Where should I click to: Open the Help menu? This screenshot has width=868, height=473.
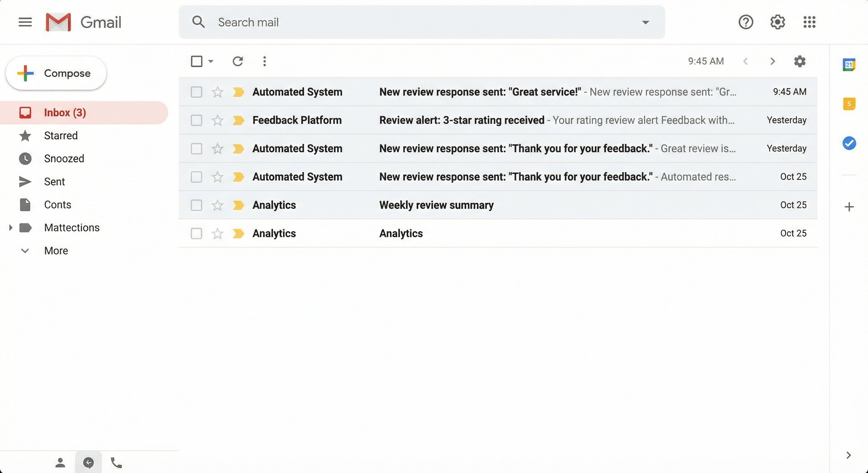click(x=746, y=22)
